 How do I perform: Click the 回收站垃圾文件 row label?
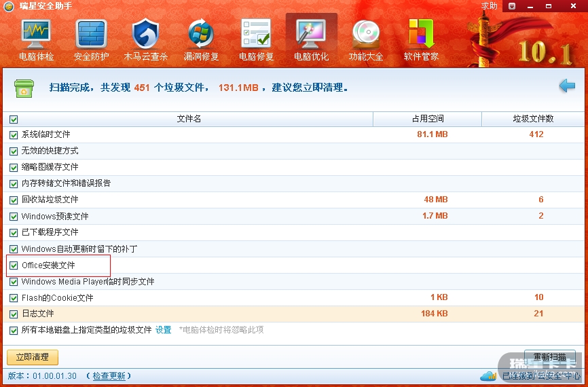pos(50,200)
